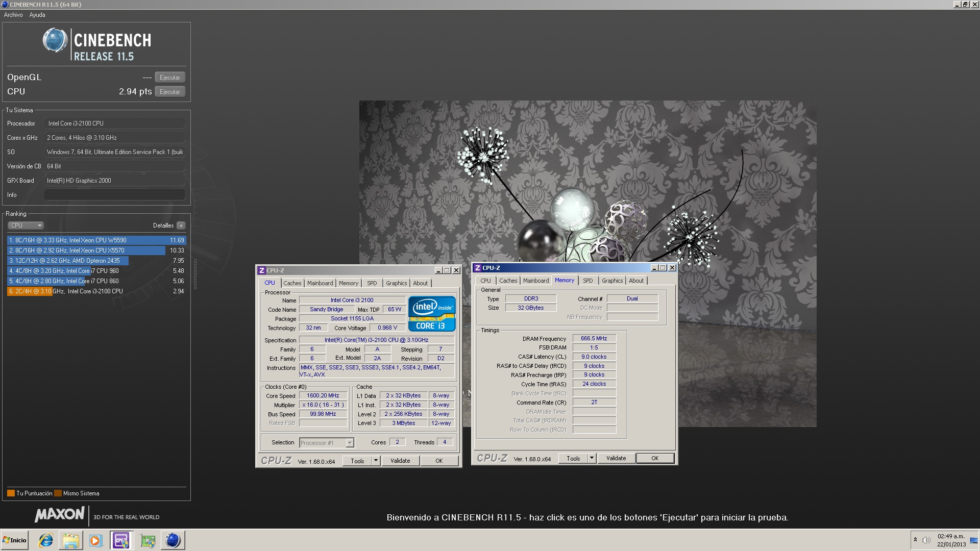Run OpenGL test with Ejecutar button
The image size is (980, 551).
click(x=170, y=78)
